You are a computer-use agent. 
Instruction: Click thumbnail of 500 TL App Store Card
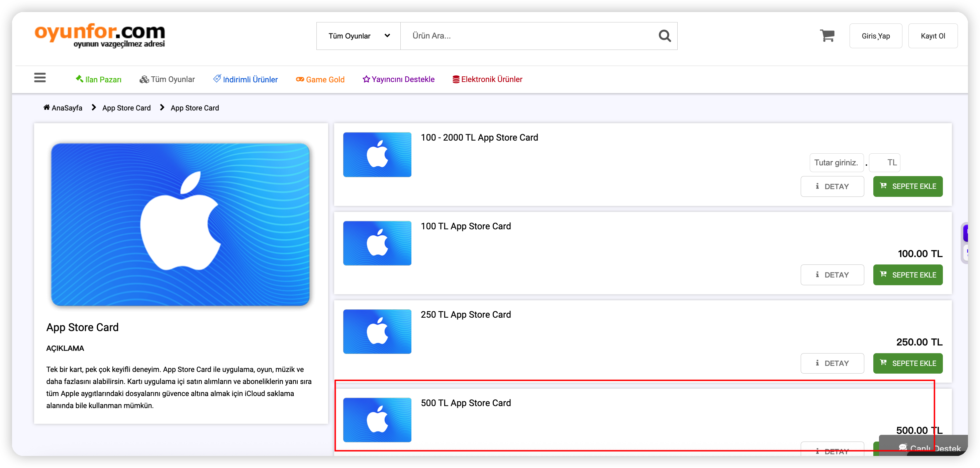[377, 420]
